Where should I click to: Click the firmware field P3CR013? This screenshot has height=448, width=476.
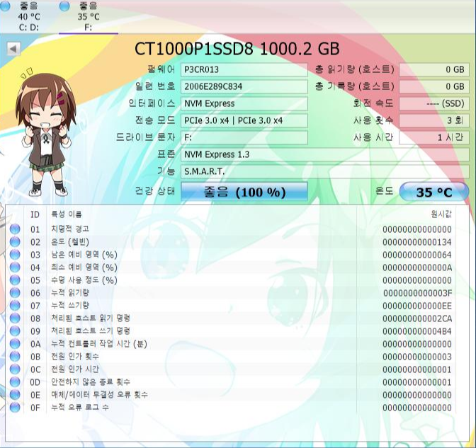pyautogui.click(x=244, y=69)
